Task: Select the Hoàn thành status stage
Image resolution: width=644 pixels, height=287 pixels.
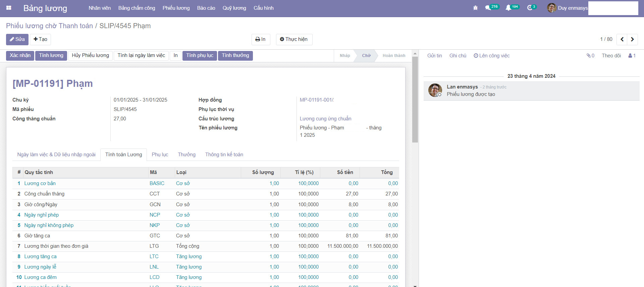Action: tap(394, 56)
